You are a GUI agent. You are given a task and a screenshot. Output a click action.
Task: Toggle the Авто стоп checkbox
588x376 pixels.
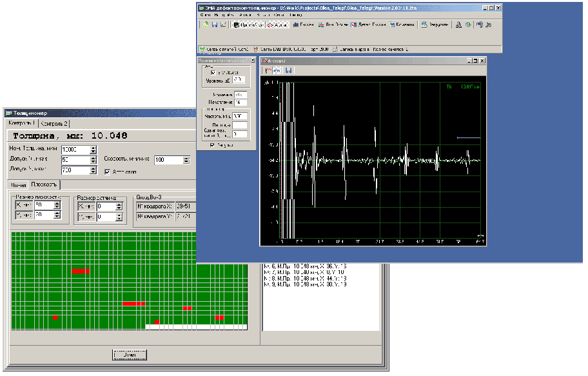click(107, 172)
